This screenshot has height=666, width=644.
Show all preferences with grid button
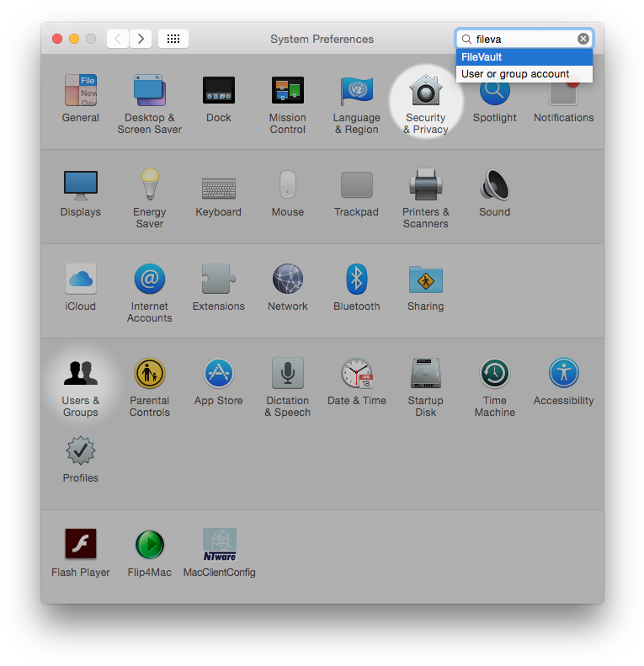[173, 39]
